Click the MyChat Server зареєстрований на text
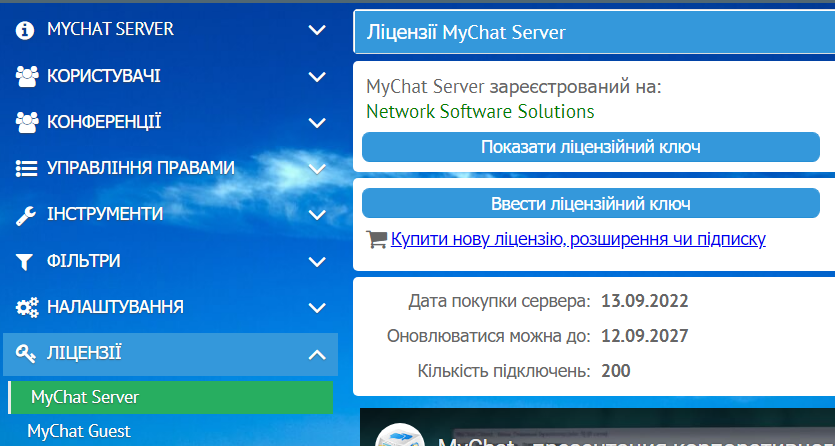The height and width of the screenshot is (446, 835). click(514, 87)
